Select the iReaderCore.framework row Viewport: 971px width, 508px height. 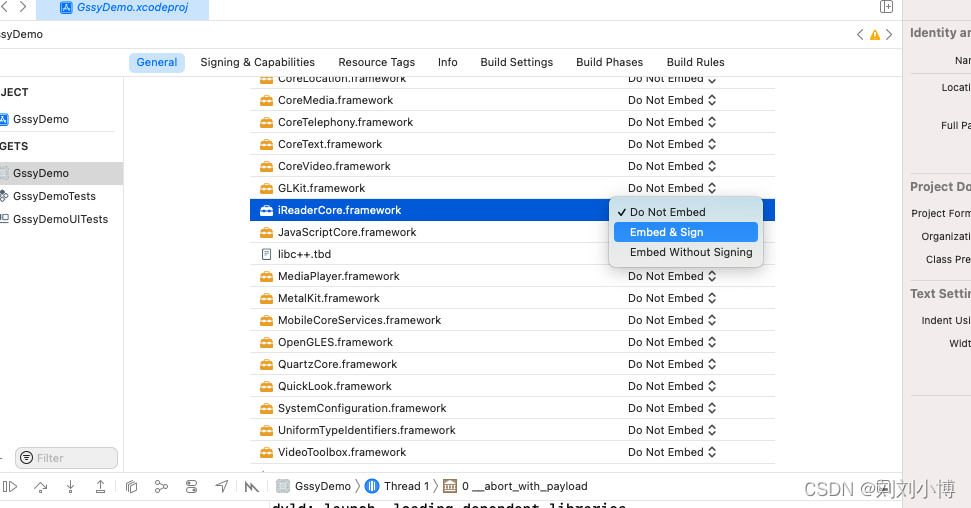coord(512,210)
